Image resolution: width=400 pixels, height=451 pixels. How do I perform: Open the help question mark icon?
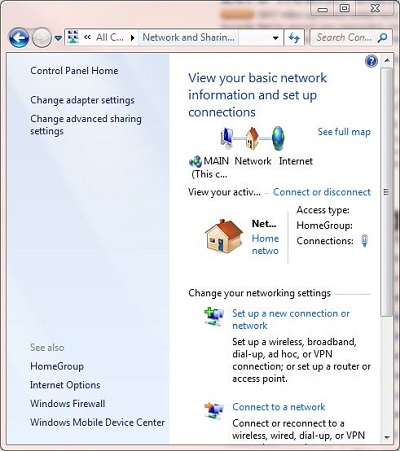click(371, 61)
